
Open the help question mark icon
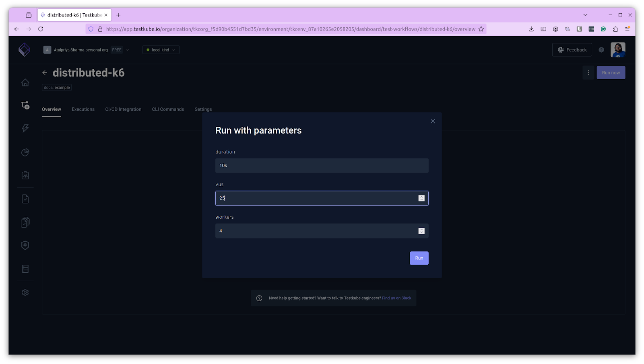pos(601,50)
